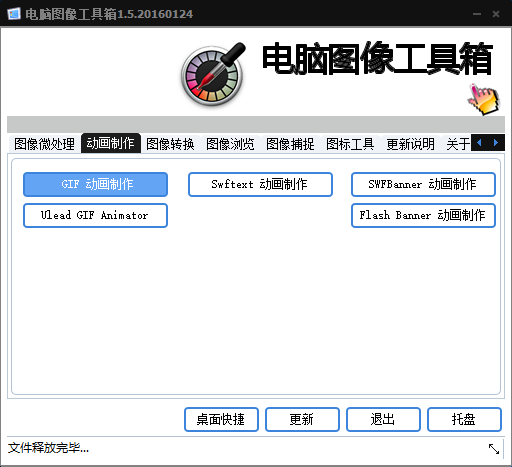
Task: Go to the 图像浏览 tab
Action: 230,144
